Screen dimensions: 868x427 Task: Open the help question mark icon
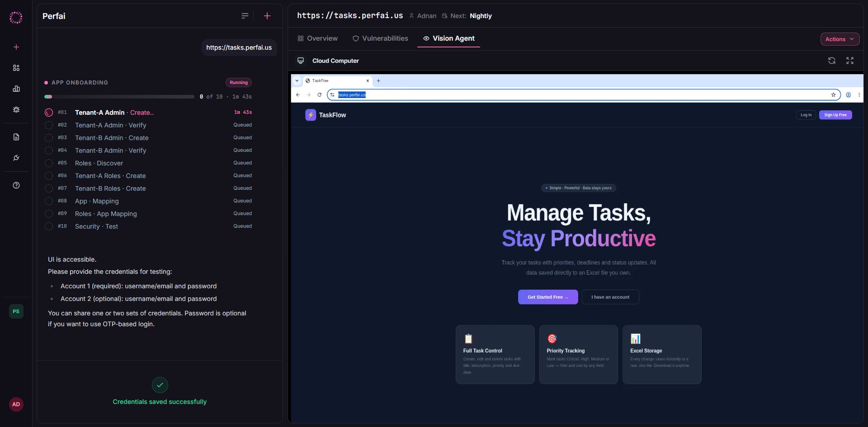click(x=16, y=185)
